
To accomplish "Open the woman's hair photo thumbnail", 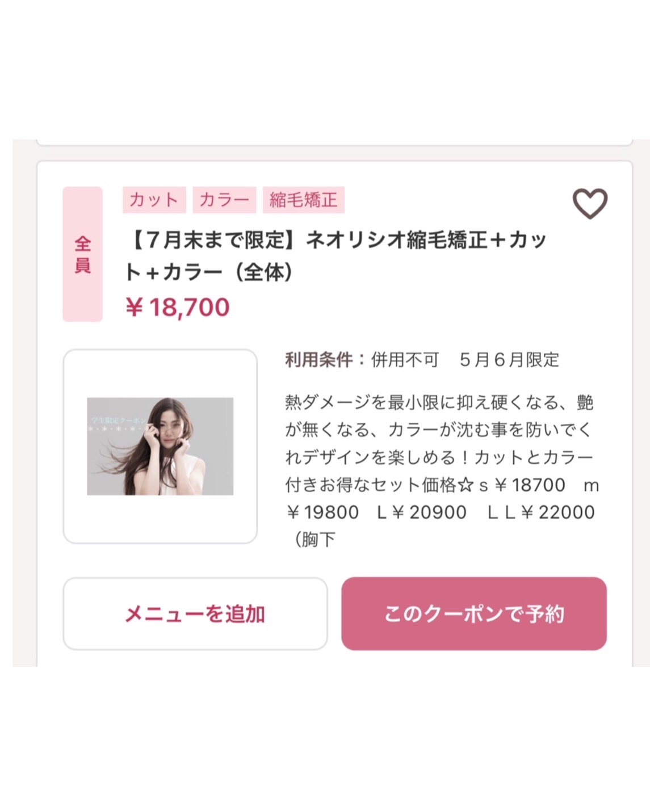I will point(160,446).
